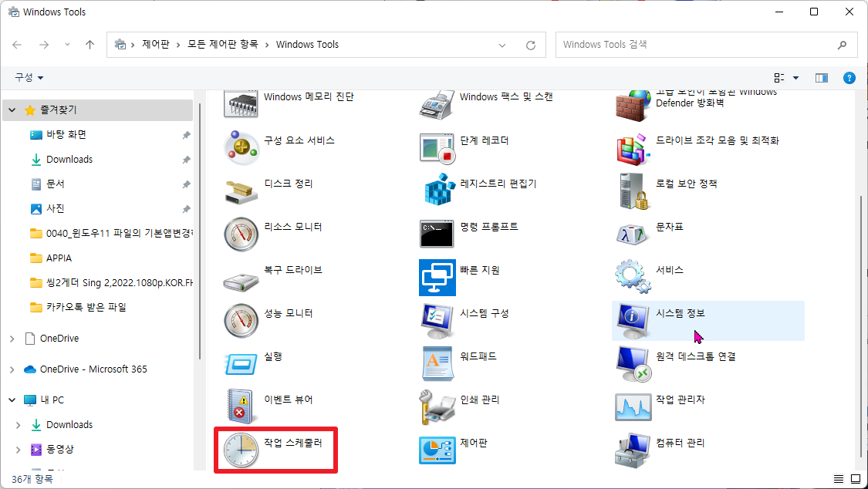
Task: Switch to details view in status bar
Action: point(839,479)
